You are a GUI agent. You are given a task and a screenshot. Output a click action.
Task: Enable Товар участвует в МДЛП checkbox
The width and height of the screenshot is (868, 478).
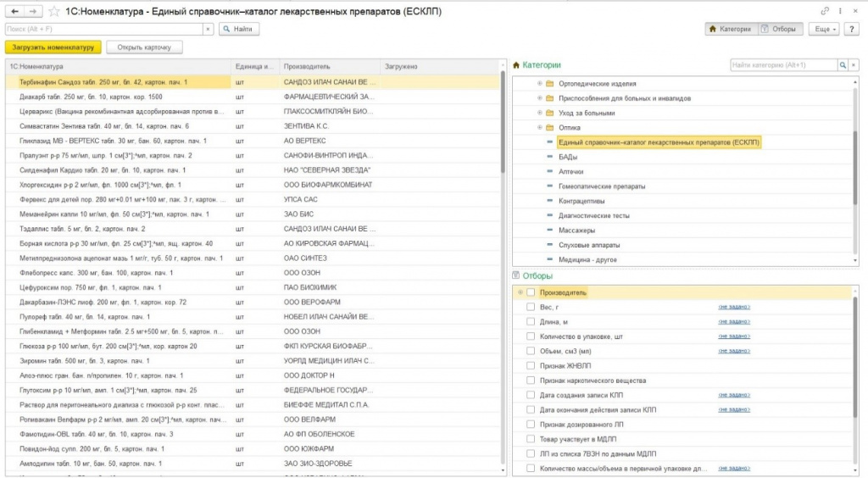[531, 439]
